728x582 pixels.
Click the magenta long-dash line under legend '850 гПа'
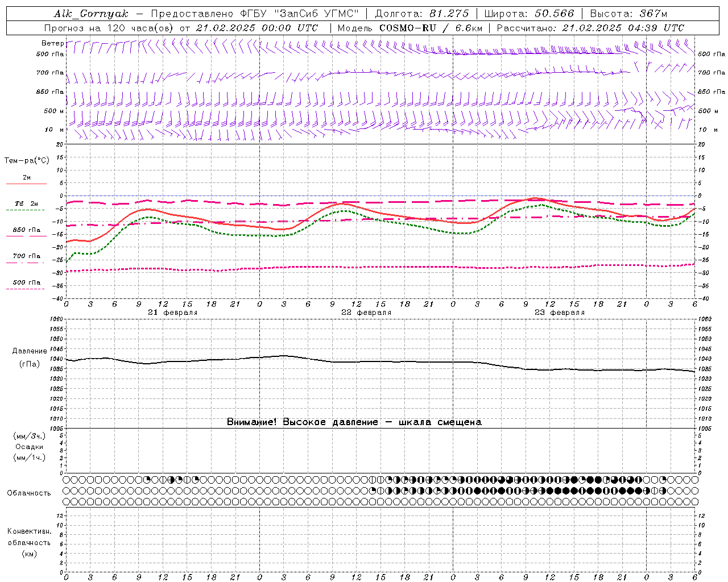click(26, 236)
